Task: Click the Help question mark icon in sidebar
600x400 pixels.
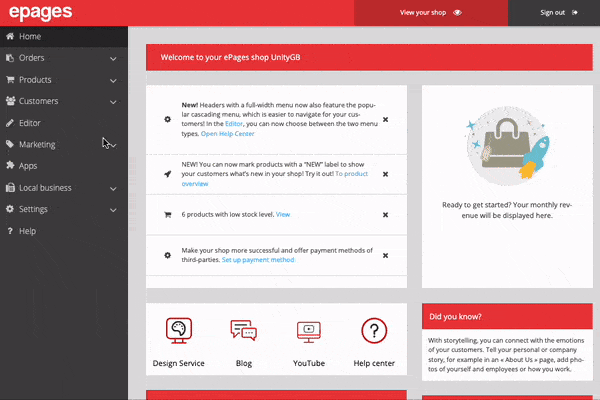Action: tap(10, 231)
